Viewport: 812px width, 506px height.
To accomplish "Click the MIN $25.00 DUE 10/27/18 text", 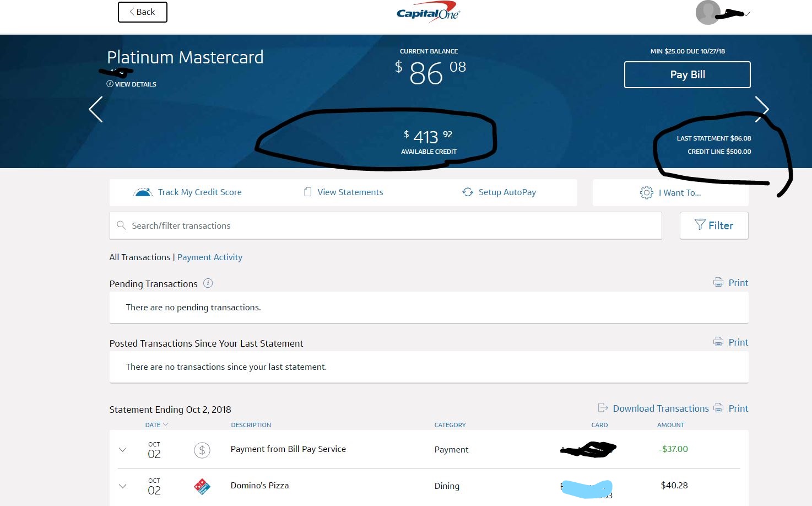I will (x=688, y=51).
